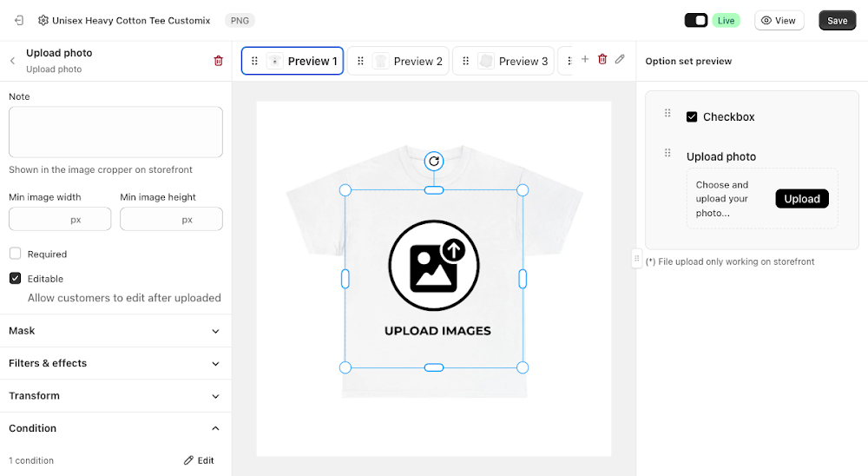The width and height of the screenshot is (868, 476).
Task: Click the 'Choose and upload your photo...' text
Action: point(722,199)
